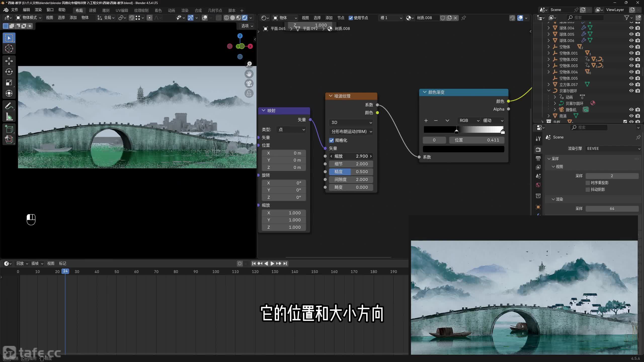Viewport: 644px width, 362px height.
Task: Open the noise type 分形布朗运动(fBM) dropdown
Action: pyautogui.click(x=351, y=131)
